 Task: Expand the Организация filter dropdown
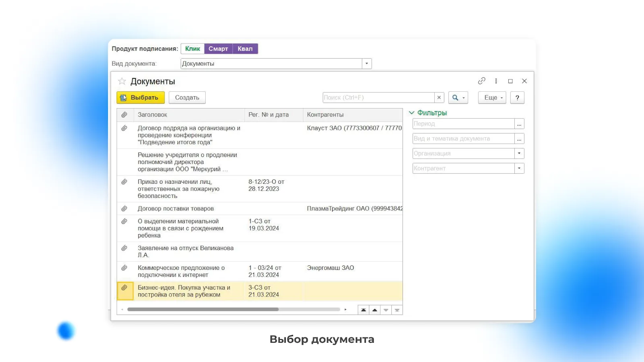[x=519, y=153]
